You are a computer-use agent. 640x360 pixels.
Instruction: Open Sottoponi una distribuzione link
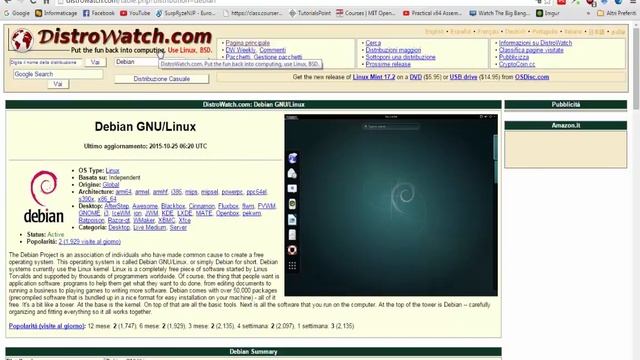click(x=400, y=57)
